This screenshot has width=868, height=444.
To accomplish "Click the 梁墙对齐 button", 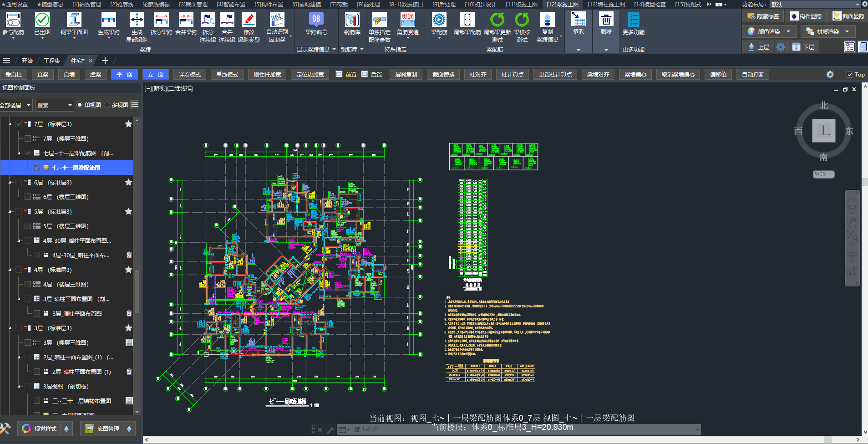I will pyautogui.click(x=598, y=75).
